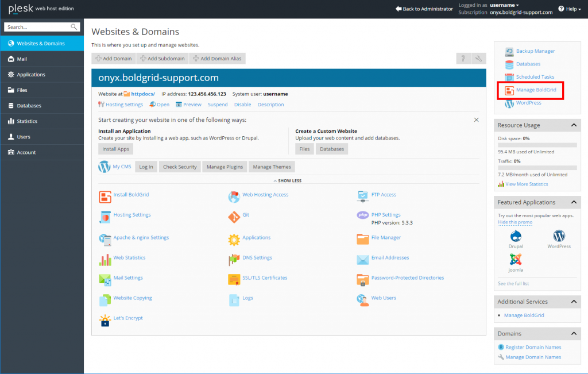588x374 pixels.
Task: Collapse the Resource Usage panel
Action: coord(574,125)
